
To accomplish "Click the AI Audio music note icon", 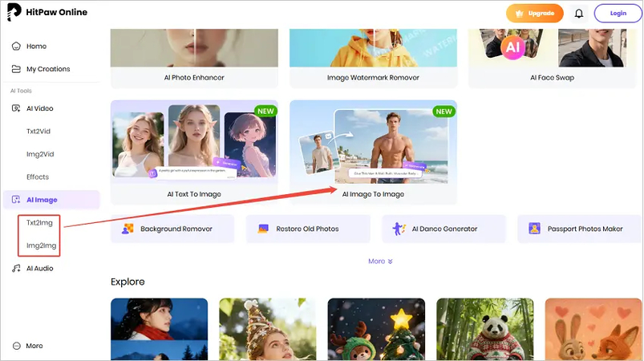I will [x=16, y=269].
